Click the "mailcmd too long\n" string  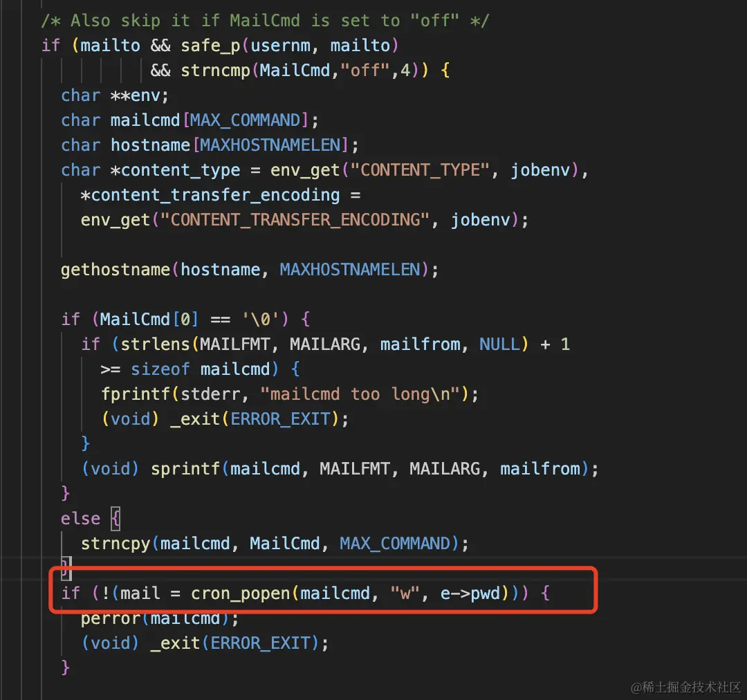pyautogui.click(x=360, y=394)
